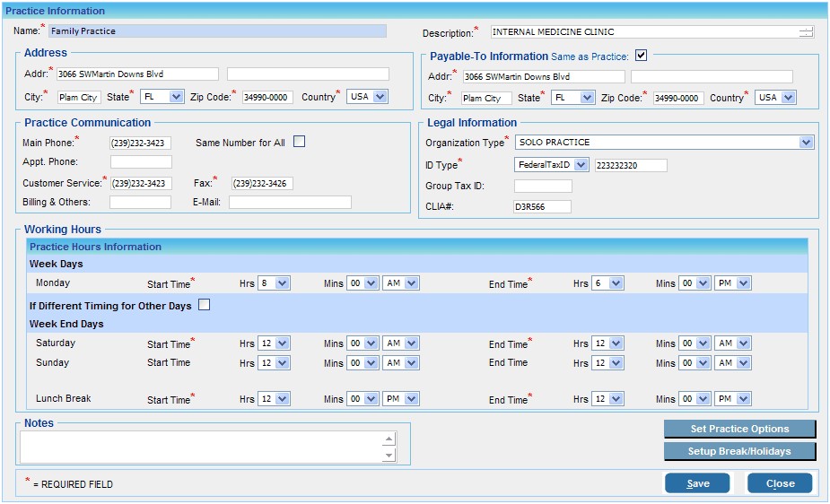Click the Save button
The width and height of the screenshot is (830, 504).
click(x=697, y=483)
